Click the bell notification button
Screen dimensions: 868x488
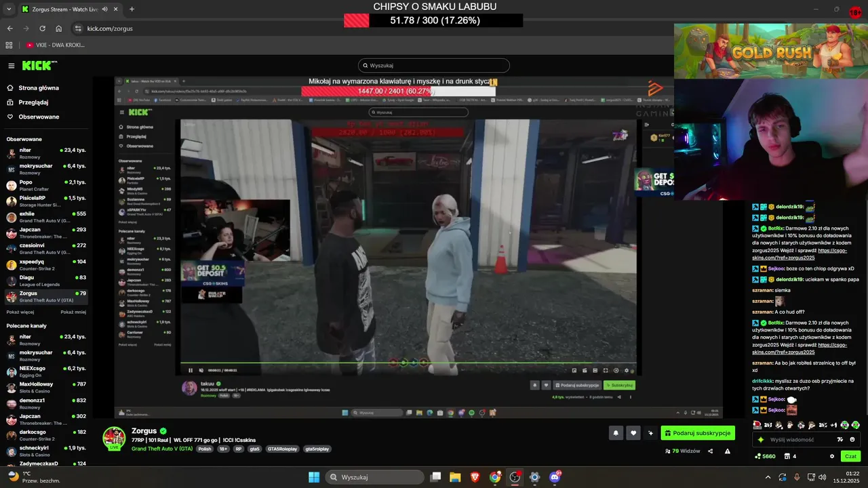(x=616, y=433)
